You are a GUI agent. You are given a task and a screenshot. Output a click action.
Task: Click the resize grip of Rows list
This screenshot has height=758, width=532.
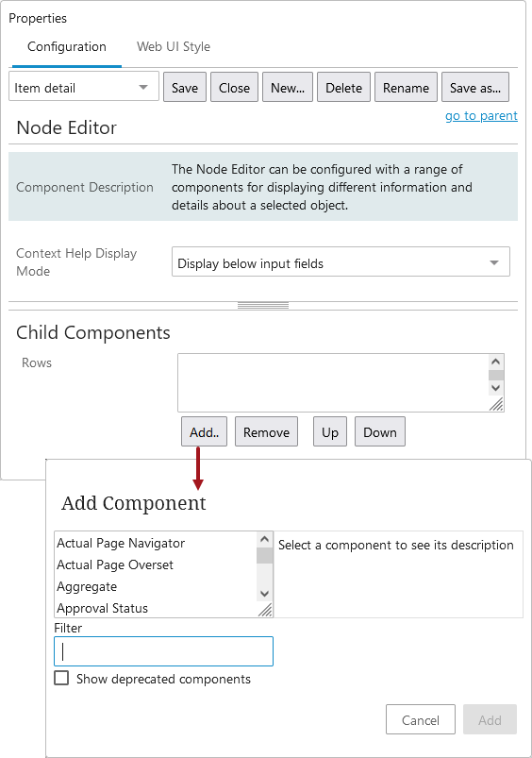[x=496, y=404]
